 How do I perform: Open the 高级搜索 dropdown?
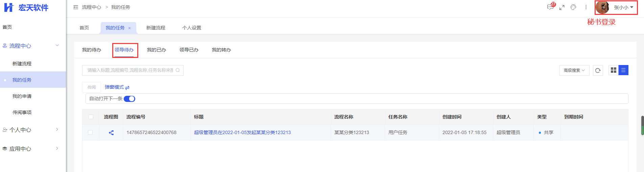tap(574, 70)
